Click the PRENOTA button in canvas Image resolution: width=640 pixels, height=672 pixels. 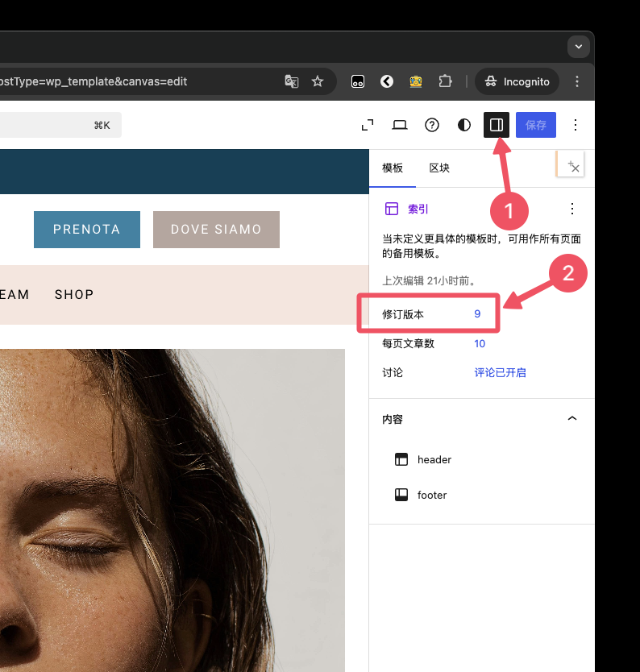[x=87, y=230]
